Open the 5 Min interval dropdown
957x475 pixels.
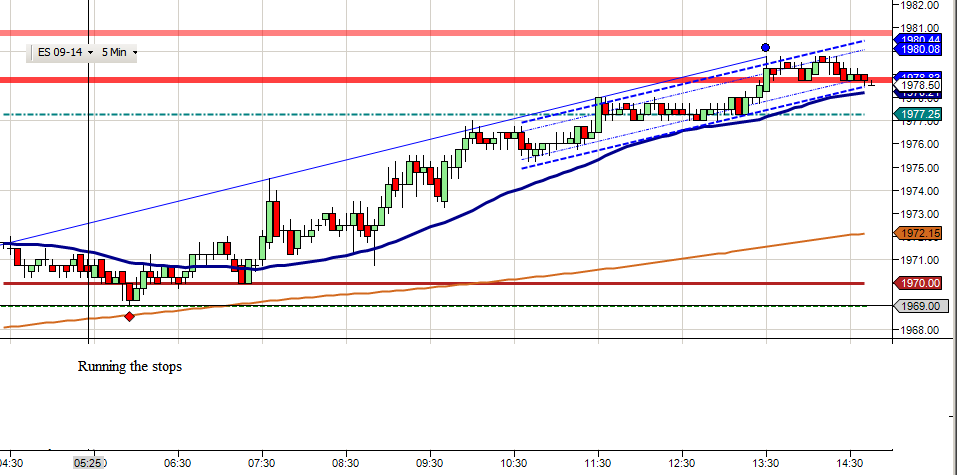tap(118, 53)
